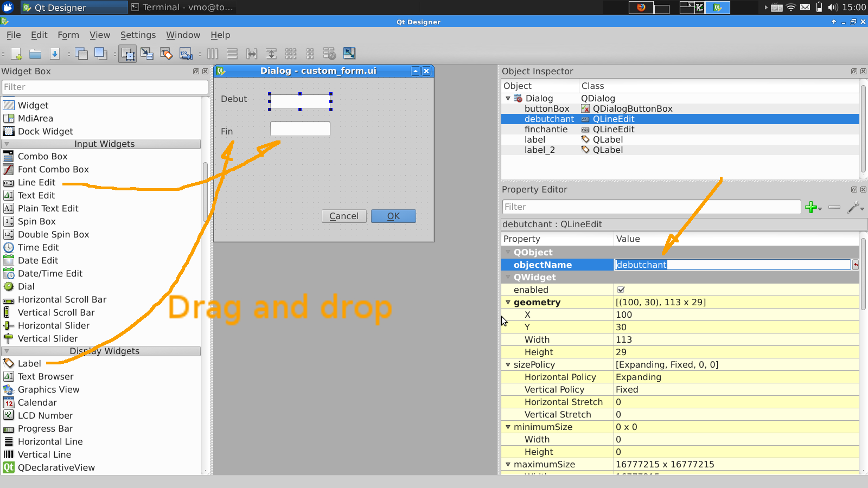Collapse the maximumSize property group
Image resolution: width=868 pixels, height=488 pixels.
[508, 464]
